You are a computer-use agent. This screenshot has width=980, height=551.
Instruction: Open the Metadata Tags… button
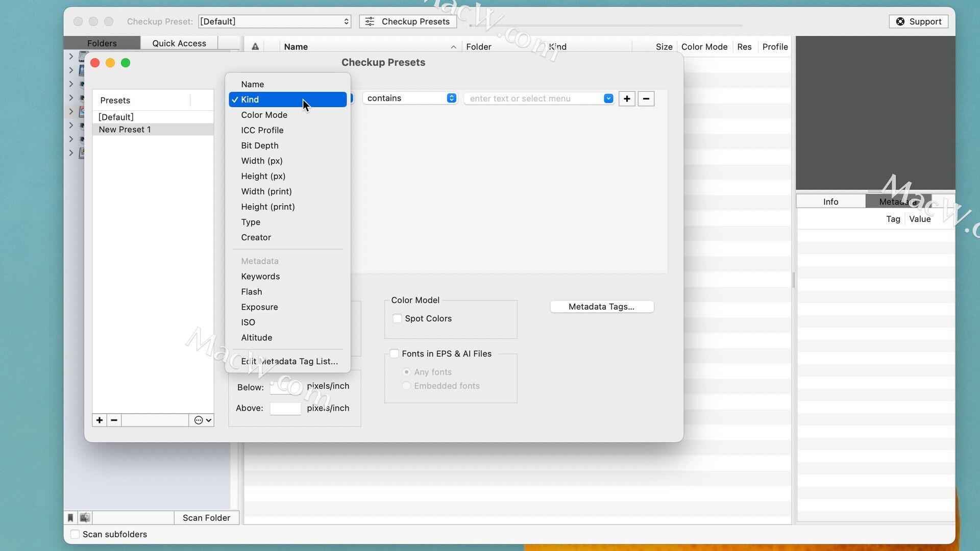[602, 307]
